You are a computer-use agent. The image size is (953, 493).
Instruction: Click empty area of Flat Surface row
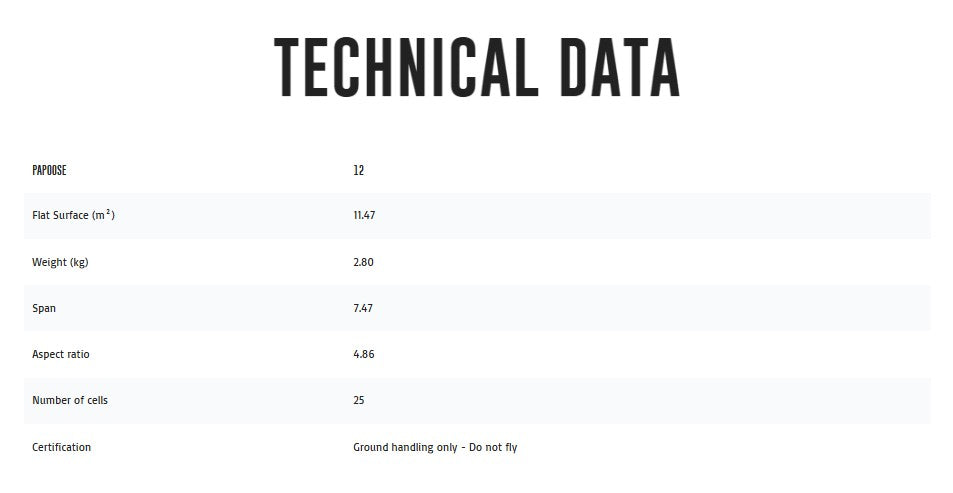[x=650, y=215]
